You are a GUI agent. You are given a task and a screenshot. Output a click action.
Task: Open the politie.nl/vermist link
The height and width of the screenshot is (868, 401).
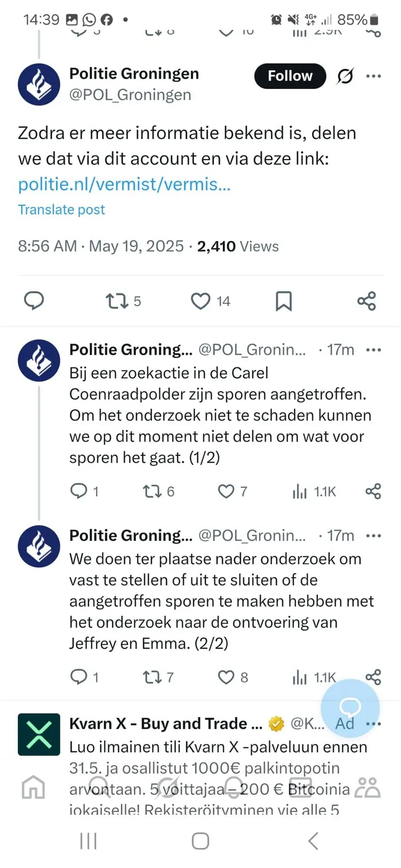(124, 184)
